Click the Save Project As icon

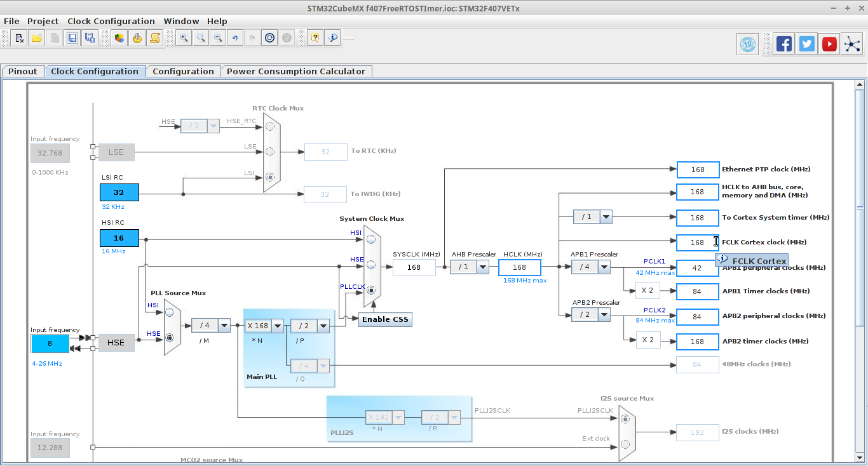90,38
